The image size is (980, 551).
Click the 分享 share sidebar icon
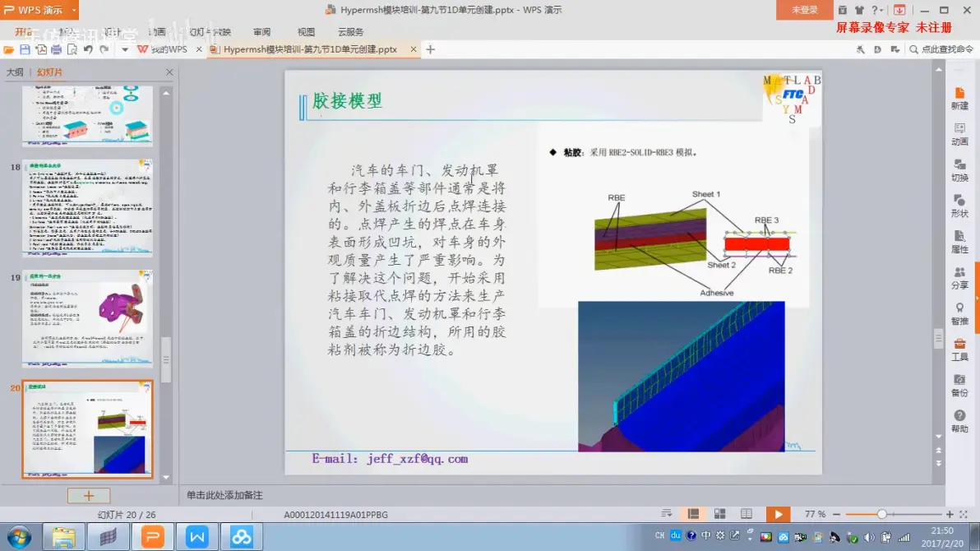point(959,278)
